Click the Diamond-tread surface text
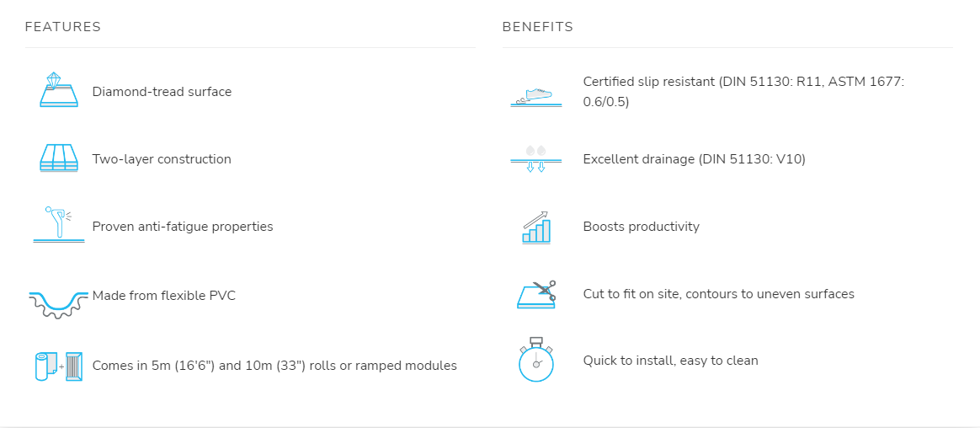980x428 pixels. pos(162,91)
